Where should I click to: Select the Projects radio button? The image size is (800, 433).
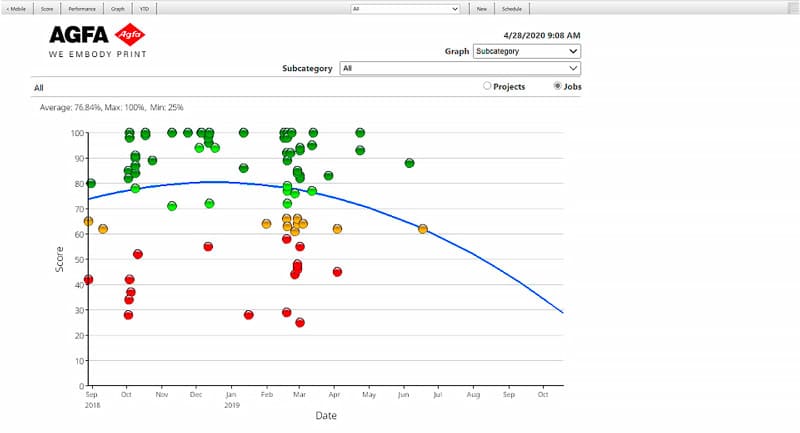(x=487, y=86)
